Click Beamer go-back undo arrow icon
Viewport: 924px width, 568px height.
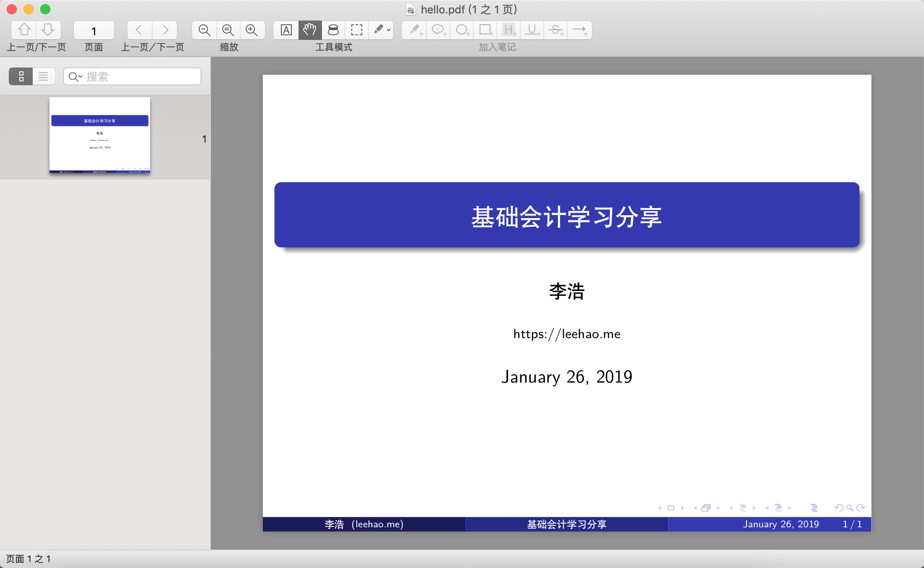839,508
